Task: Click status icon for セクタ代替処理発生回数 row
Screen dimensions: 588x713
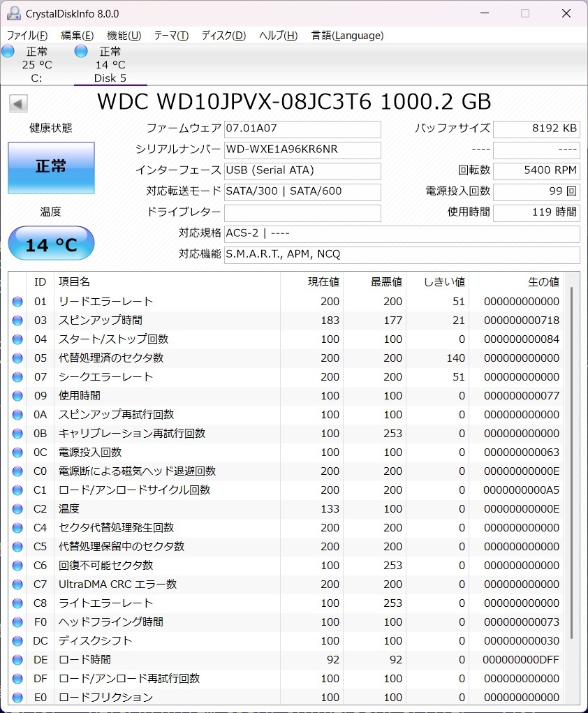Action: (x=17, y=528)
